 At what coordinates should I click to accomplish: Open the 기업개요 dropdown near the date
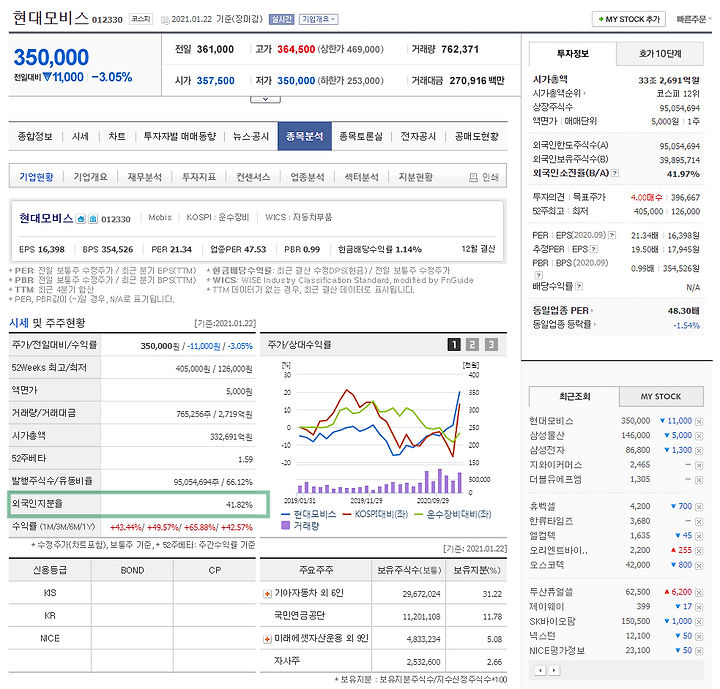point(319,19)
